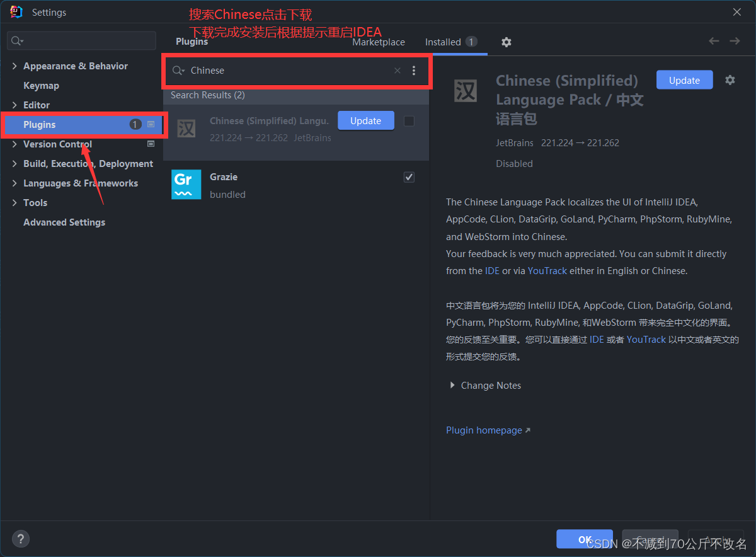This screenshot has width=756, height=557.
Task: Open the plugins manage gear icon
Action: [x=506, y=41]
